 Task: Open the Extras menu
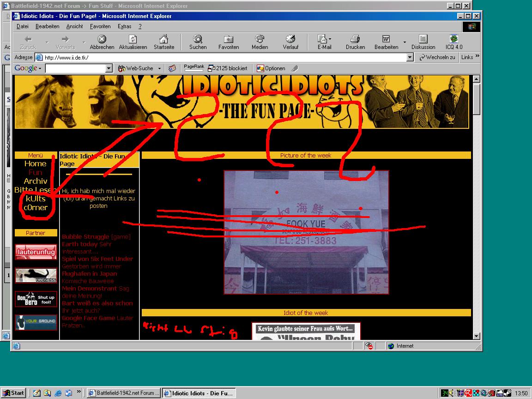pyautogui.click(x=124, y=26)
